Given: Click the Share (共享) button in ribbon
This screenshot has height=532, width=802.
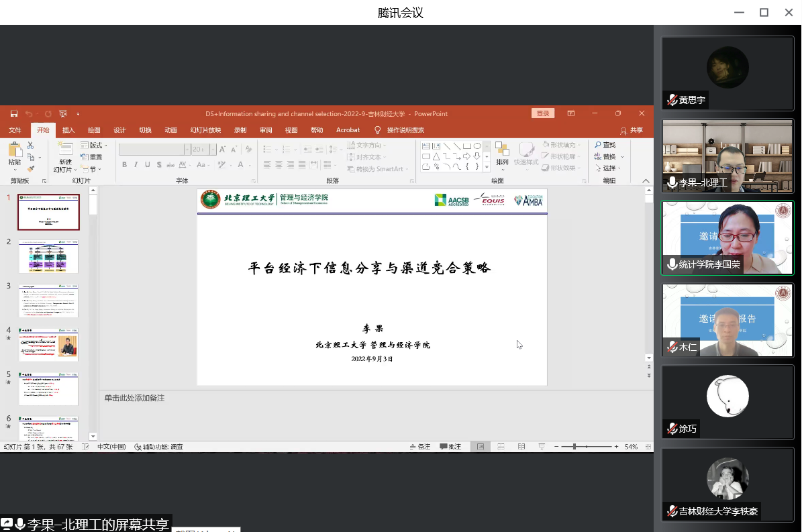Looking at the screenshot, I should coord(632,130).
